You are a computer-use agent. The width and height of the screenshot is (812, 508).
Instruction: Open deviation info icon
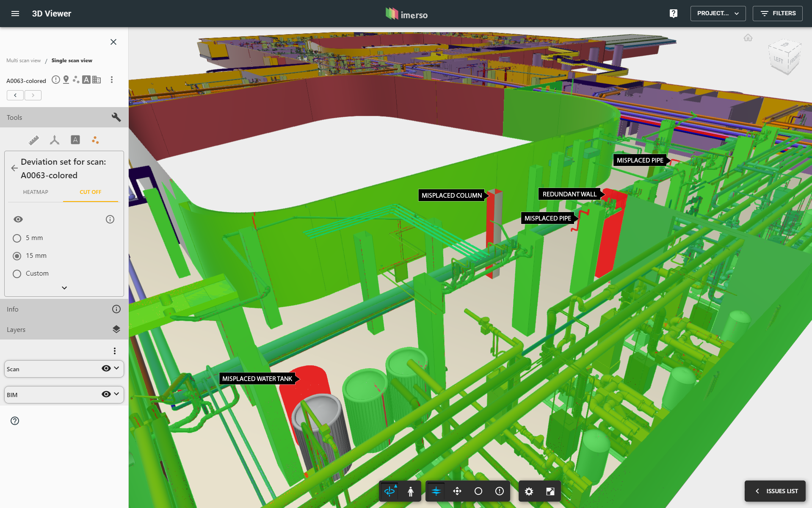(x=110, y=219)
